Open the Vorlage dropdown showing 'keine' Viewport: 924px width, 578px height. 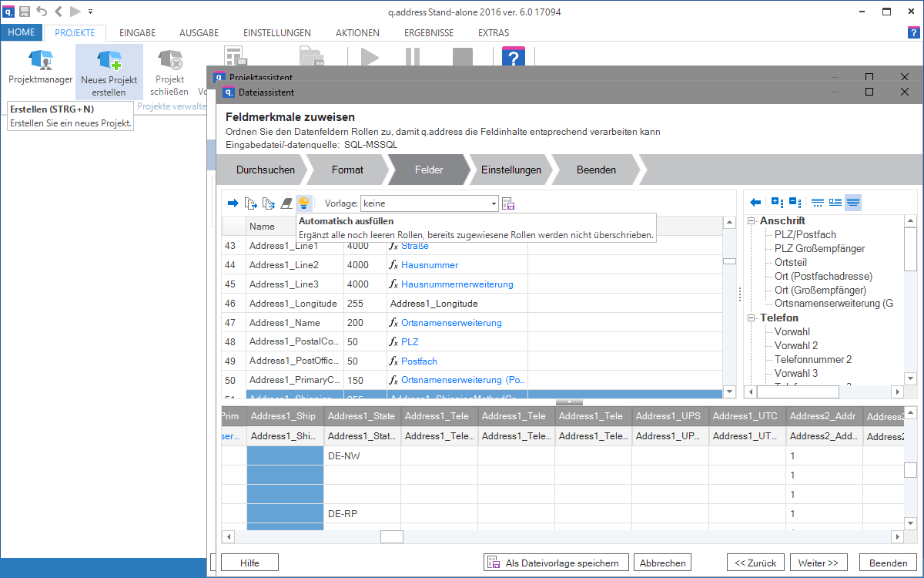(x=429, y=203)
